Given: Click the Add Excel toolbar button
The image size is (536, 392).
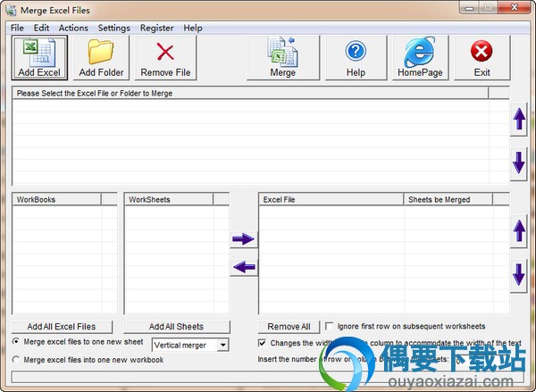Looking at the screenshot, I should pyautogui.click(x=39, y=57).
